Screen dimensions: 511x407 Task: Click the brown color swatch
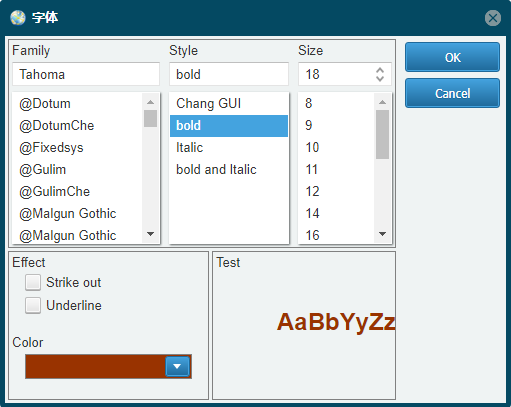[x=95, y=367]
